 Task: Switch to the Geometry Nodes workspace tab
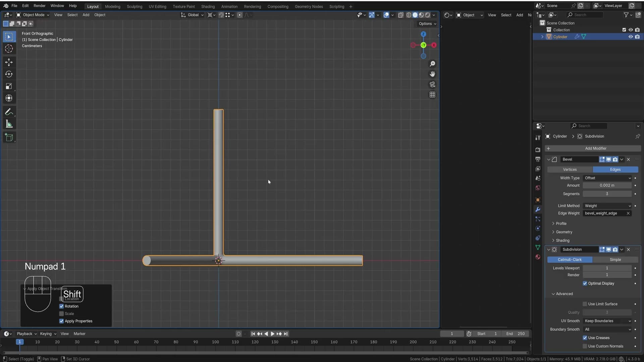pos(309,6)
